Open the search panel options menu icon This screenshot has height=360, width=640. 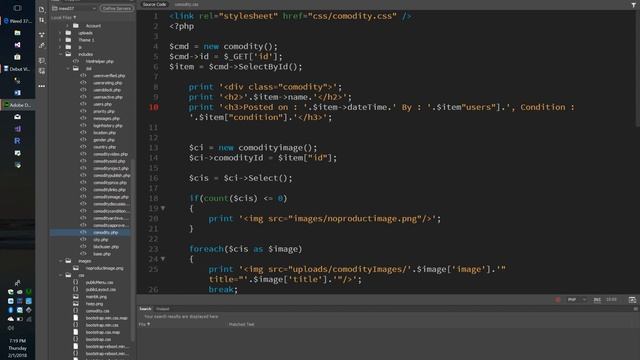[635, 309]
